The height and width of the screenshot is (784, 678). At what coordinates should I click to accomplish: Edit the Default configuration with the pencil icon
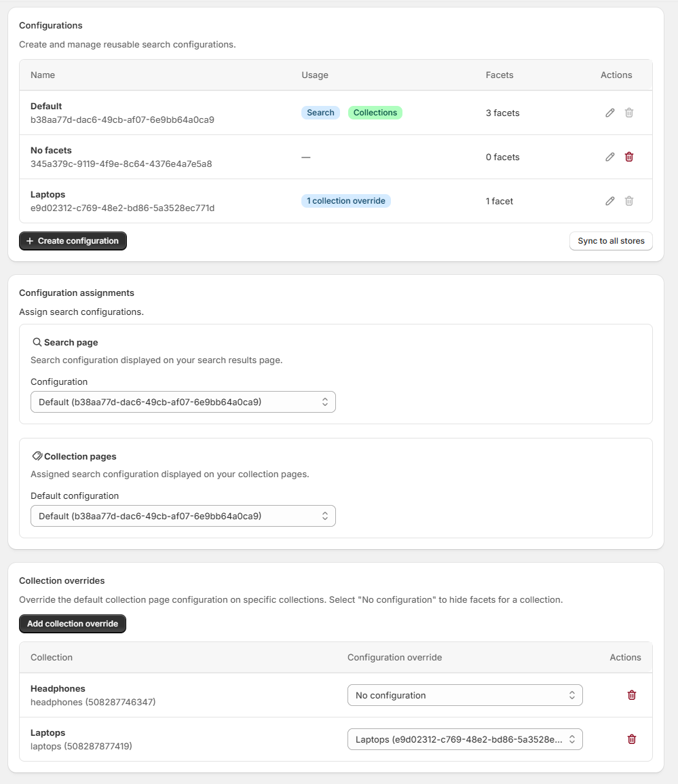pyautogui.click(x=609, y=113)
